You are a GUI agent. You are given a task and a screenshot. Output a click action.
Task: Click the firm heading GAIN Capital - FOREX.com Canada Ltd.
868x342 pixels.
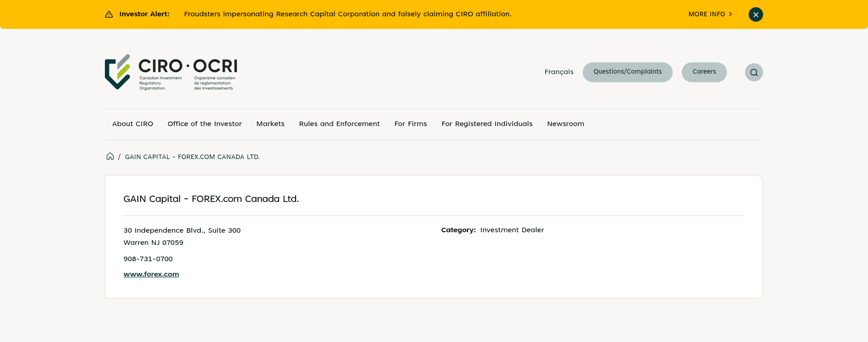coord(211,199)
